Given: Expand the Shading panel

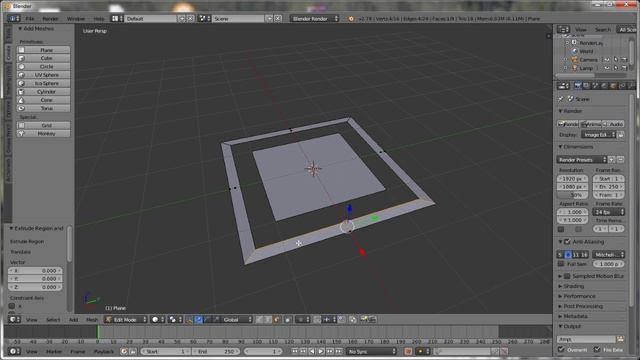Looking at the screenshot, I should tap(560, 286).
